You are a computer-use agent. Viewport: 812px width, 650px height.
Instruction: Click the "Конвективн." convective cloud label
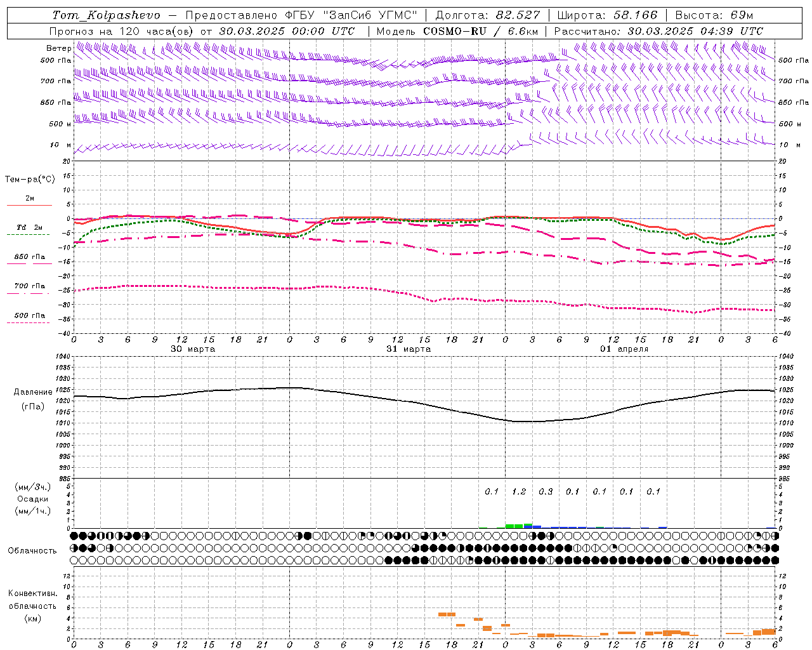(x=33, y=594)
